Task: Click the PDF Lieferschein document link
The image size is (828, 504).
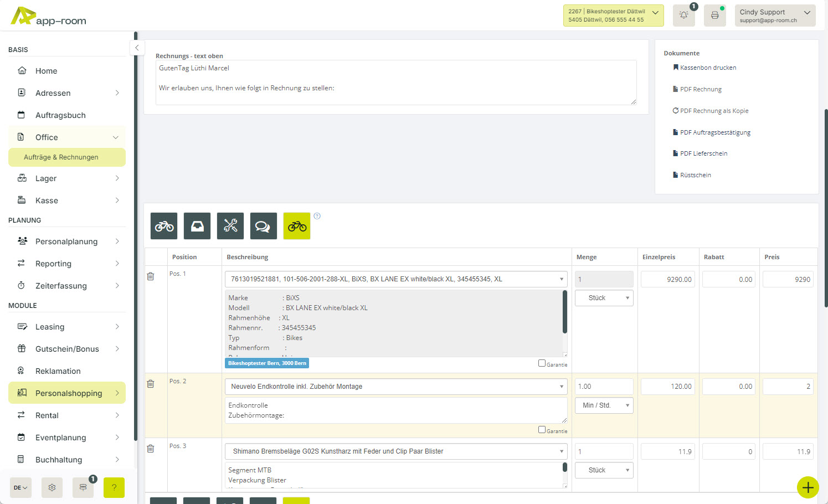Action: click(703, 153)
